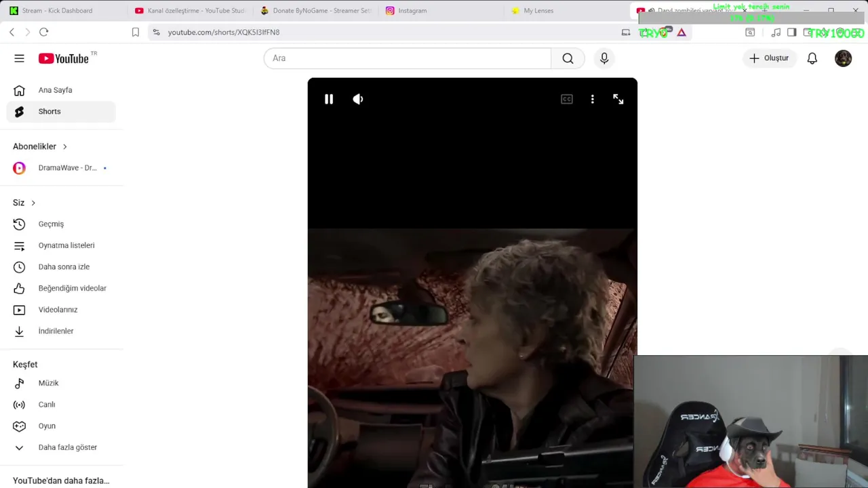This screenshot has height=488, width=868.
Task: Open Videolarınız page
Action: tap(61, 310)
